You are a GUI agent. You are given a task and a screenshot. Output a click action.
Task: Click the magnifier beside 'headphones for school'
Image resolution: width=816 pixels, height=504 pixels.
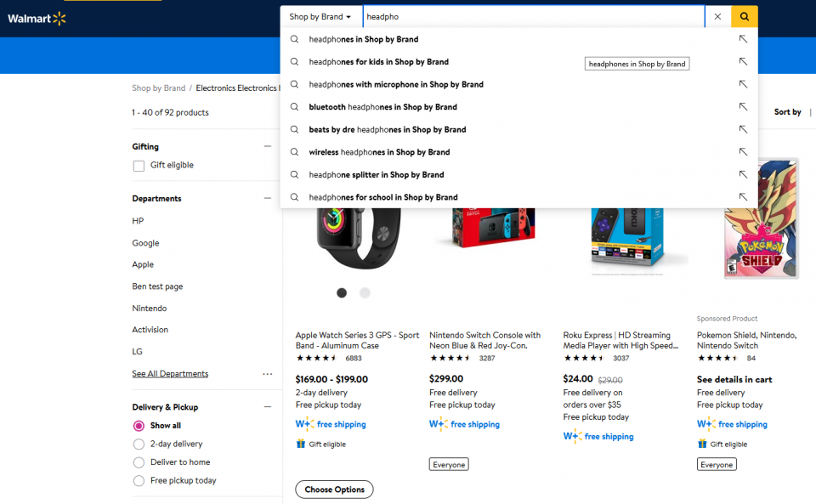pyautogui.click(x=295, y=197)
